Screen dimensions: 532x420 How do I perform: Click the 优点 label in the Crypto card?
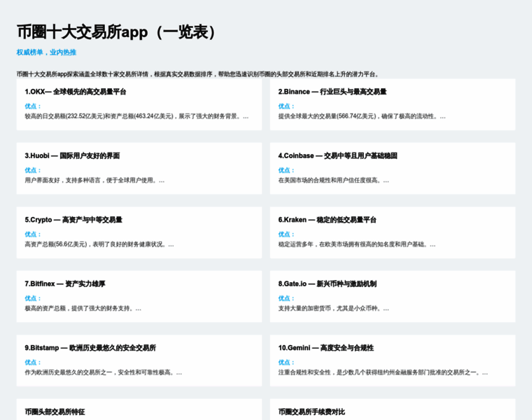(x=33, y=234)
